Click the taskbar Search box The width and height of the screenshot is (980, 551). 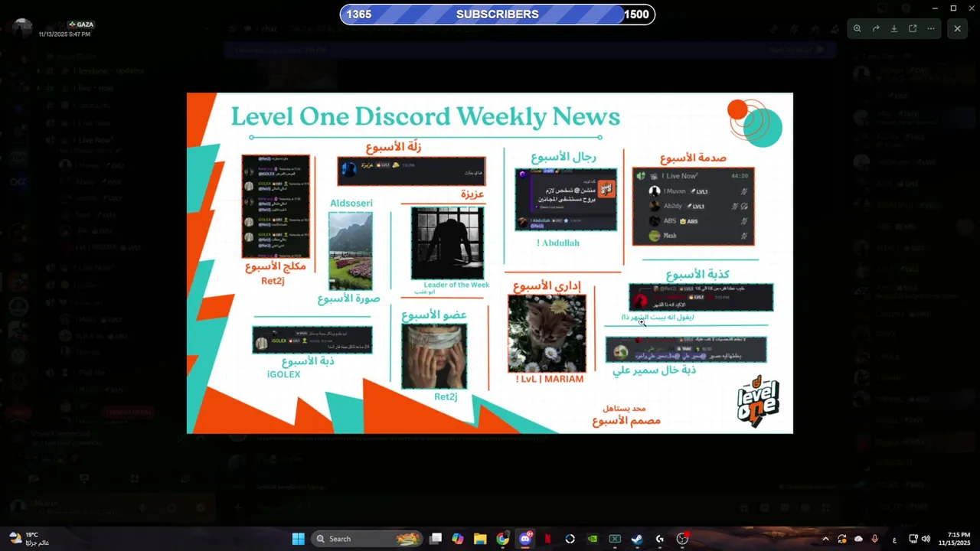[368, 539]
